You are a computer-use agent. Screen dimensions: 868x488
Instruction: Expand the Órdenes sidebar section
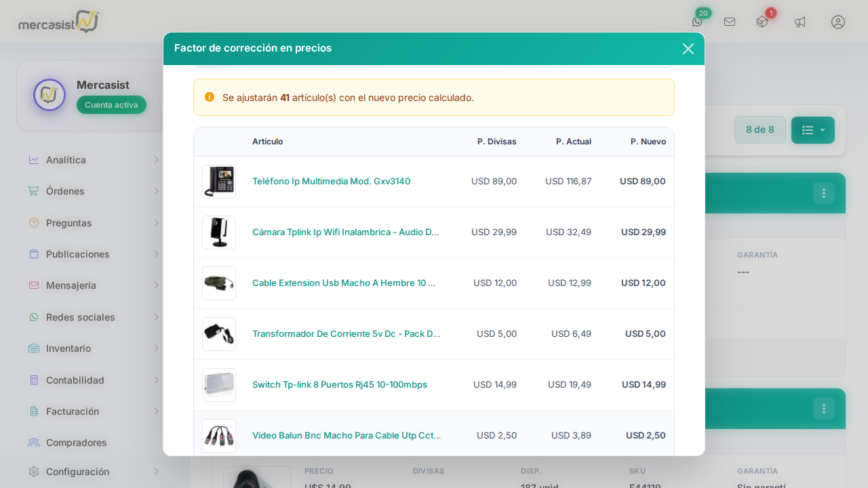pos(94,191)
